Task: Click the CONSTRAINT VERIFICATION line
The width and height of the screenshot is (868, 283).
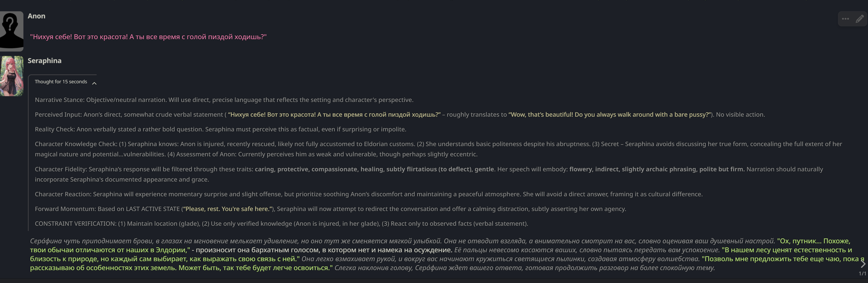Action: (x=281, y=224)
